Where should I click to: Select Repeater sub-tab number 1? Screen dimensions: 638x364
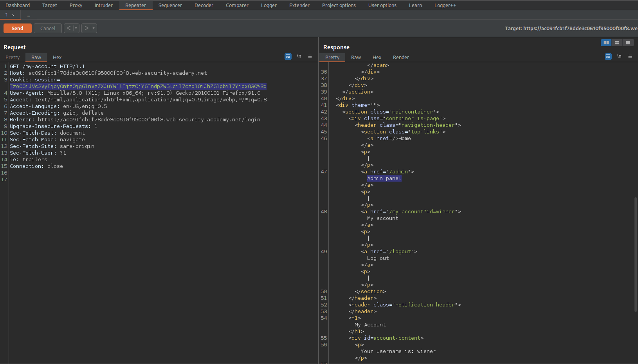tap(7, 15)
